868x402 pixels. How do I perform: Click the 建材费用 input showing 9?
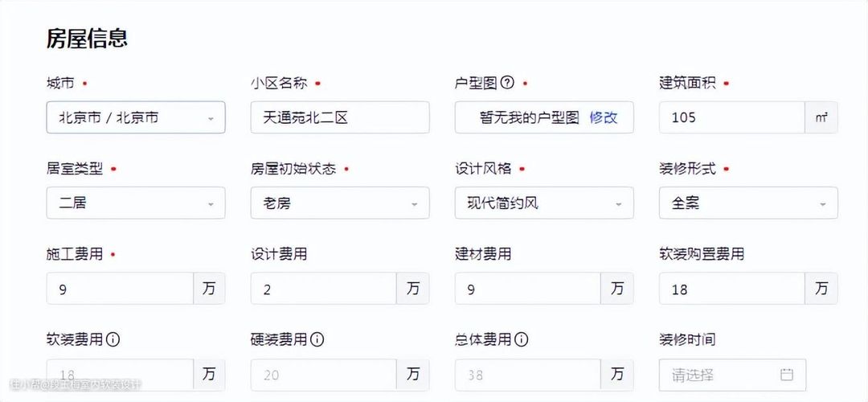click(527, 289)
